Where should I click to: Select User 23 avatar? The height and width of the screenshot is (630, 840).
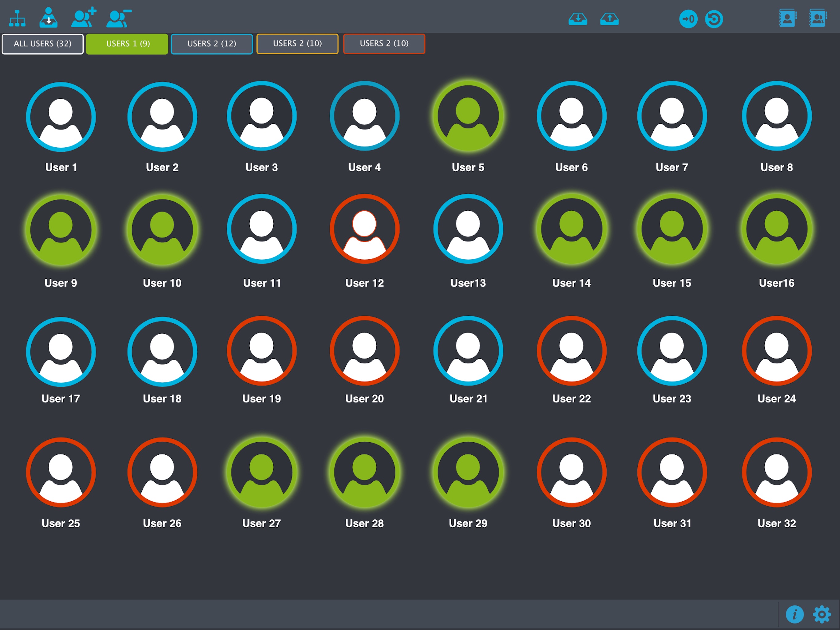672,351
